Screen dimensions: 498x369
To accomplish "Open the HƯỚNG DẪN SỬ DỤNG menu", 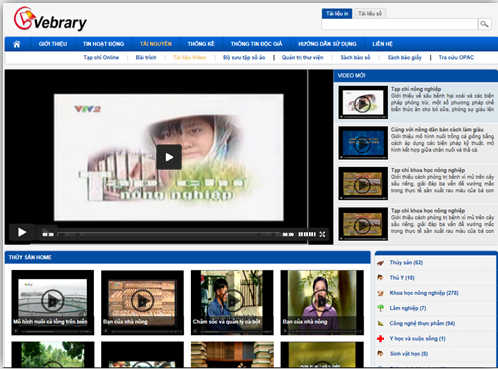I will click(327, 44).
